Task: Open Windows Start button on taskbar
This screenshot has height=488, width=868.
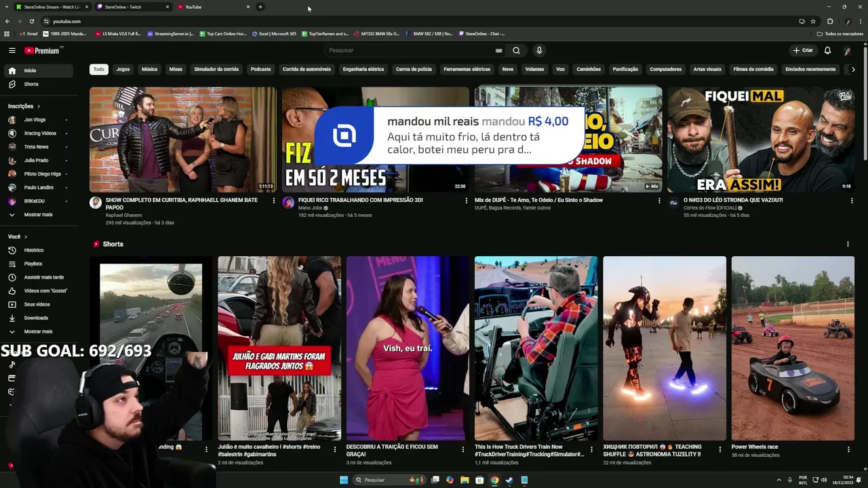Action: (x=344, y=480)
